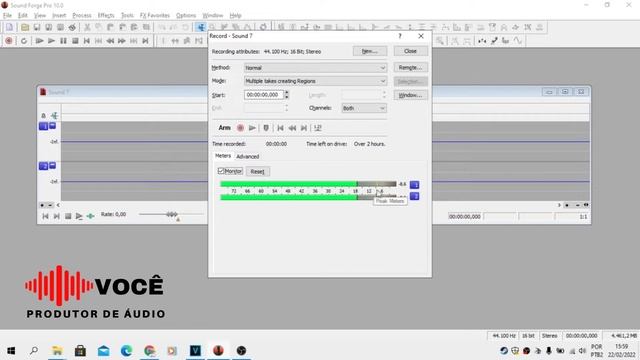Create a new file with the toolbar New icon
Image resolution: width=640 pixels, height=360 pixels.
(9, 27)
